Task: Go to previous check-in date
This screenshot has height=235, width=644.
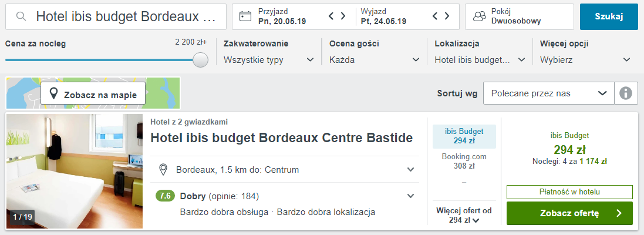Action: click(x=331, y=16)
